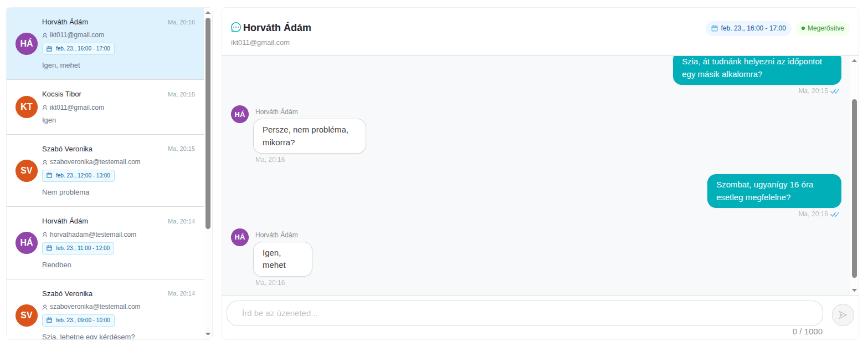Click the feb. 23., 11:00 - 12:00 appointment tag
The width and height of the screenshot is (868, 351).
(78, 248)
